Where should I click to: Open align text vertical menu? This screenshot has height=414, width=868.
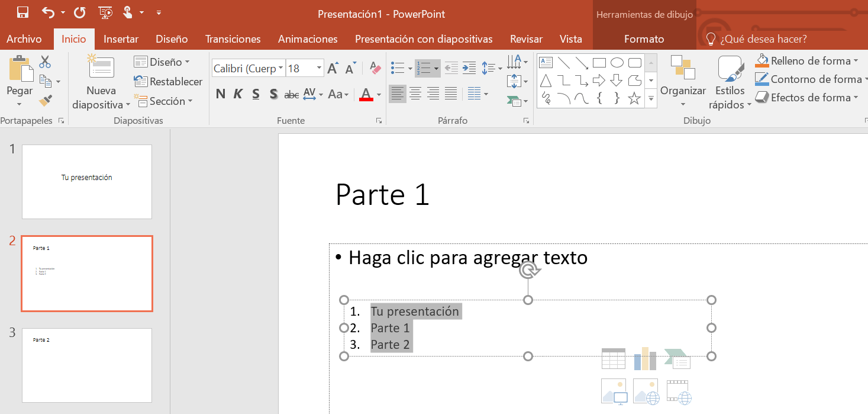(x=518, y=81)
